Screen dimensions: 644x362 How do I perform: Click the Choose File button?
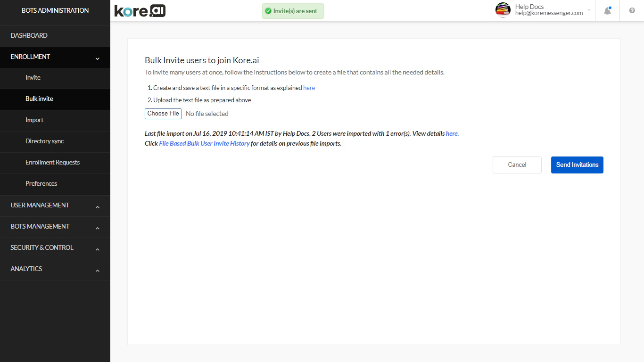pos(163,114)
